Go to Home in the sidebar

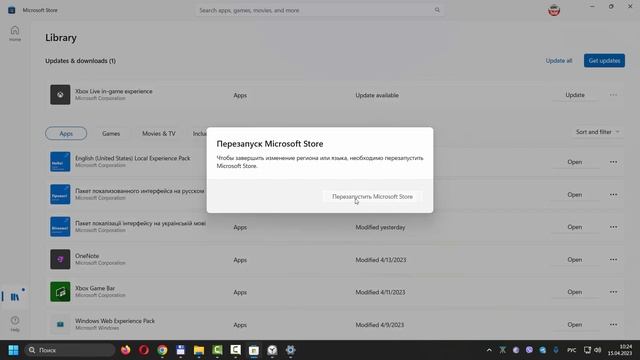(15, 33)
